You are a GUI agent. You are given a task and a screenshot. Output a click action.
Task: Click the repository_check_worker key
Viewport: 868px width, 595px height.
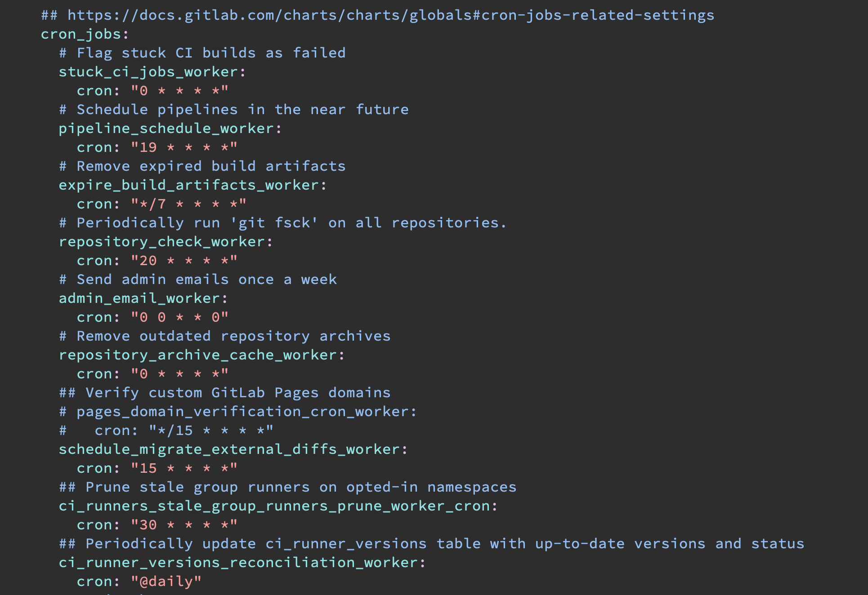pyautogui.click(x=161, y=242)
